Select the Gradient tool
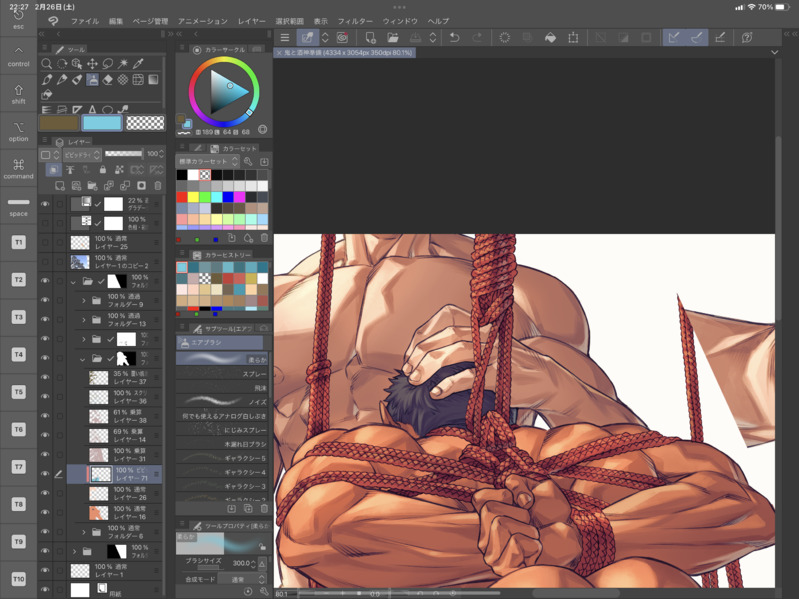 click(153, 79)
